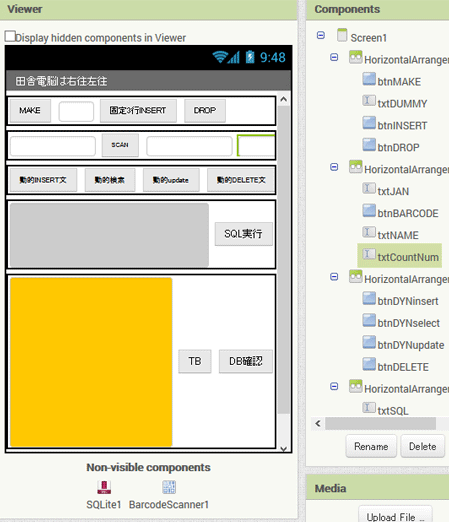This screenshot has width=449, height=522.
Task: Collapse the Screen1 tree node
Action: point(321,35)
